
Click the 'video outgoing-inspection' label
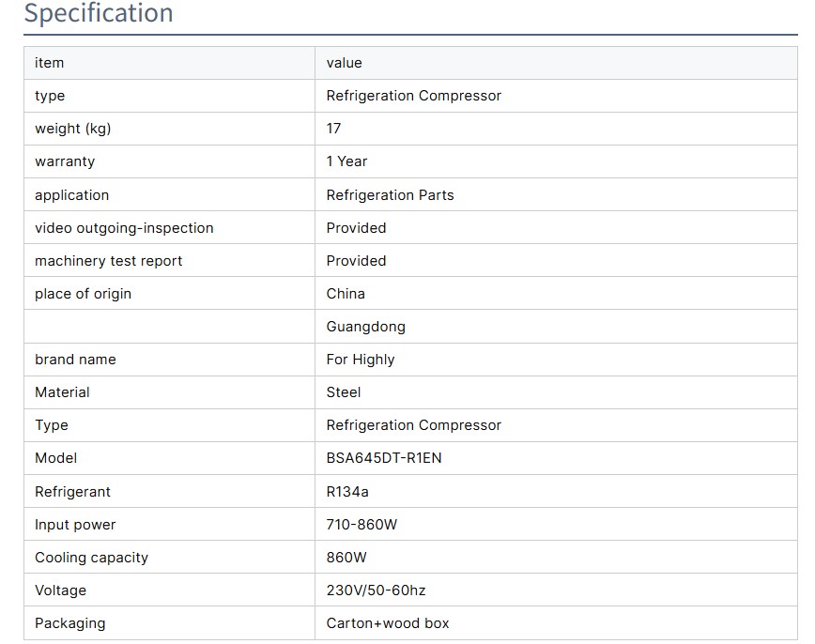click(x=124, y=228)
